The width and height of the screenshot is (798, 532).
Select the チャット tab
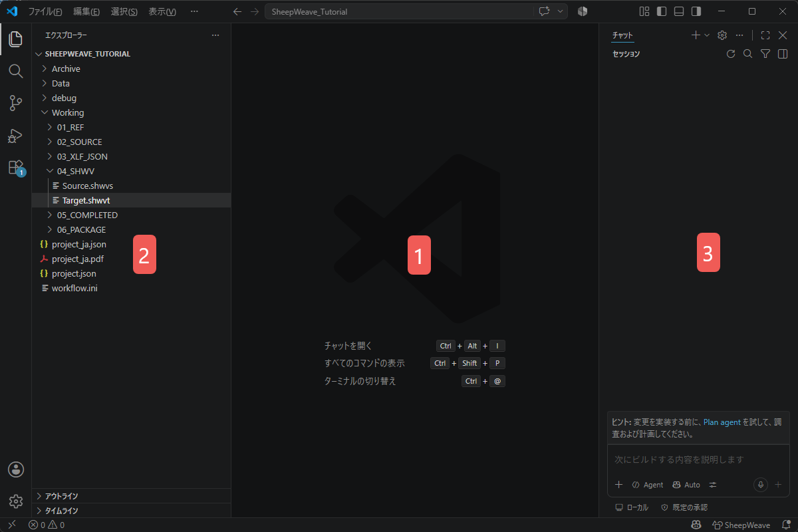622,35
